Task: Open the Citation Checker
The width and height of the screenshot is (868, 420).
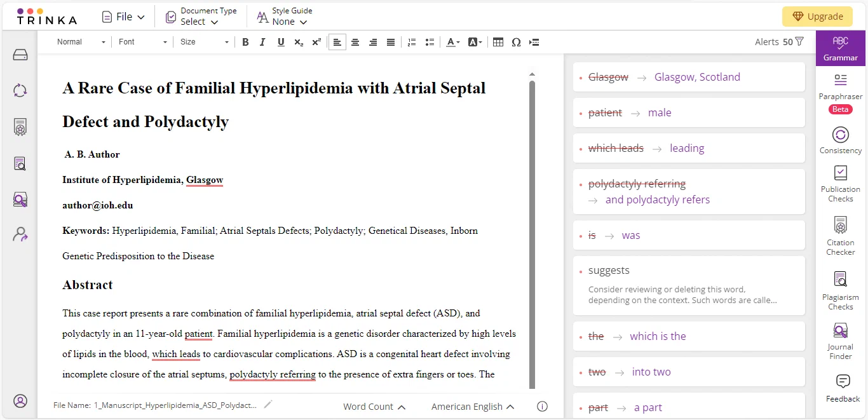Action: tap(841, 236)
